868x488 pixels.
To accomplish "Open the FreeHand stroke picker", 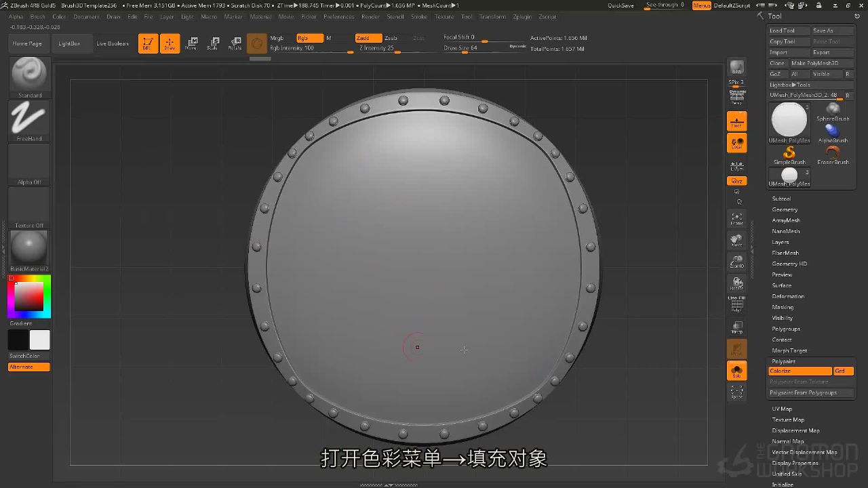I will click(x=29, y=121).
